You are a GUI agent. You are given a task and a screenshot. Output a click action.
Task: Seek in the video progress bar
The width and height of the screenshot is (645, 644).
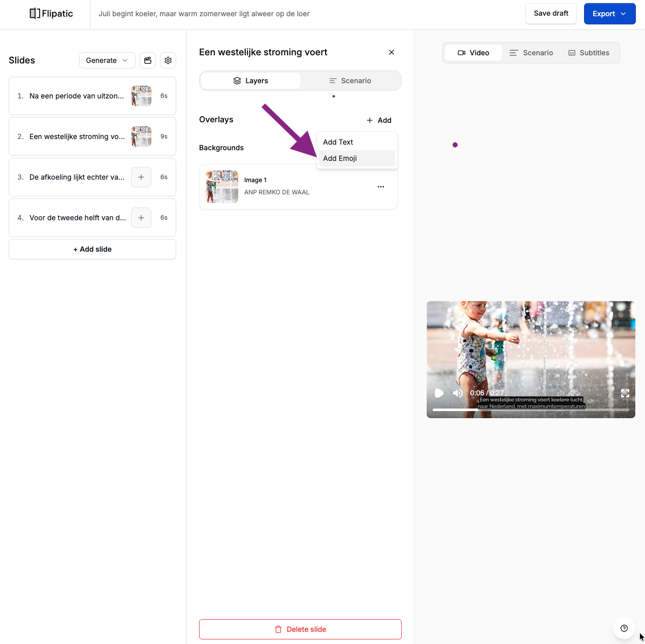coord(531,409)
